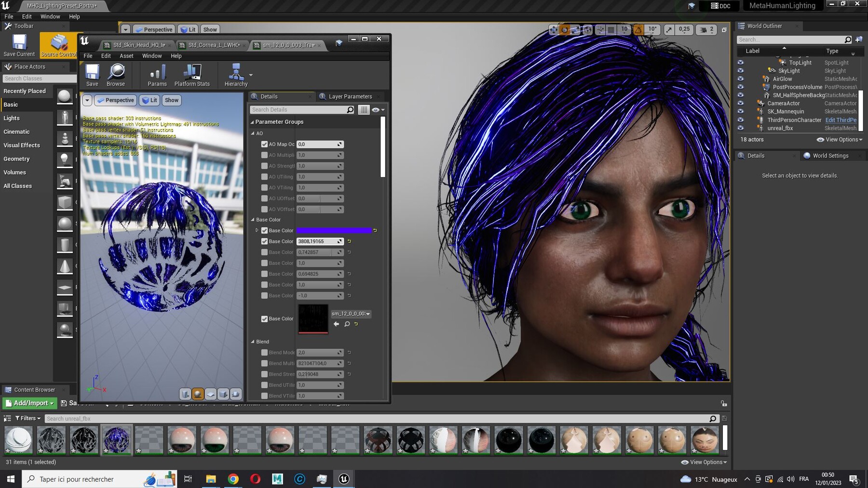
Task: Select plane preview mesh in the material preview
Action: [211, 394]
